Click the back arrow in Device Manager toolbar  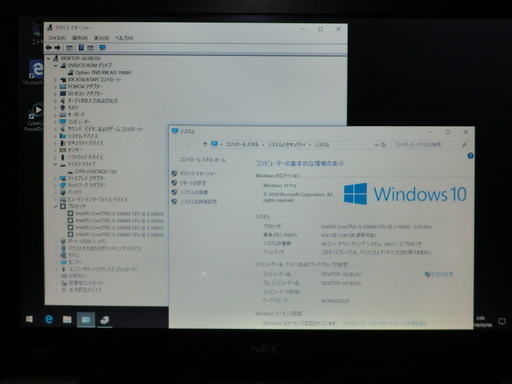coord(49,48)
